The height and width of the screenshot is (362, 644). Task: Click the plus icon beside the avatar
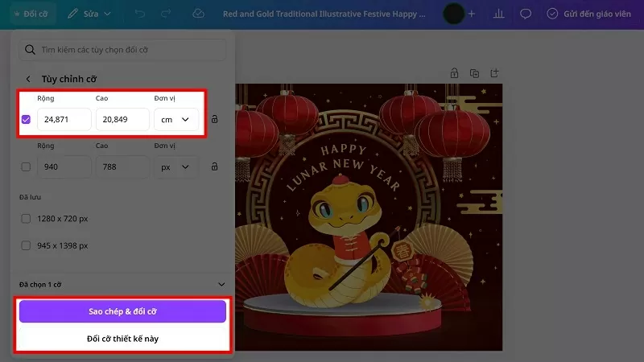(x=472, y=14)
